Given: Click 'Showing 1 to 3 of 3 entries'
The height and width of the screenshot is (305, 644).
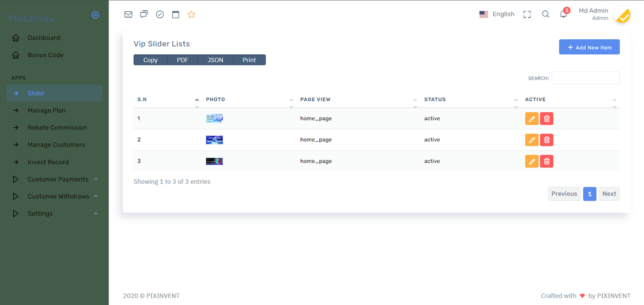Looking at the screenshot, I should (x=172, y=181).
